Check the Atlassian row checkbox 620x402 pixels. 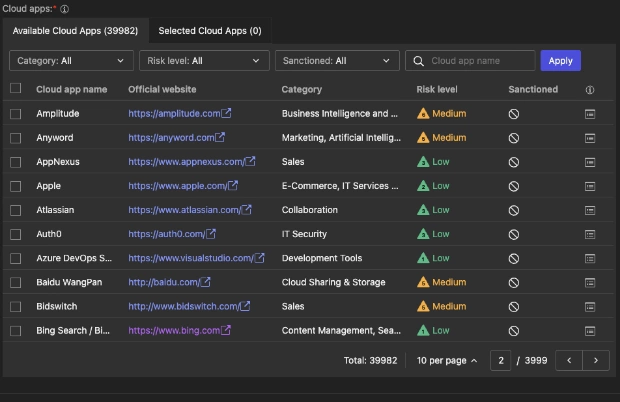pyautogui.click(x=15, y=210)
